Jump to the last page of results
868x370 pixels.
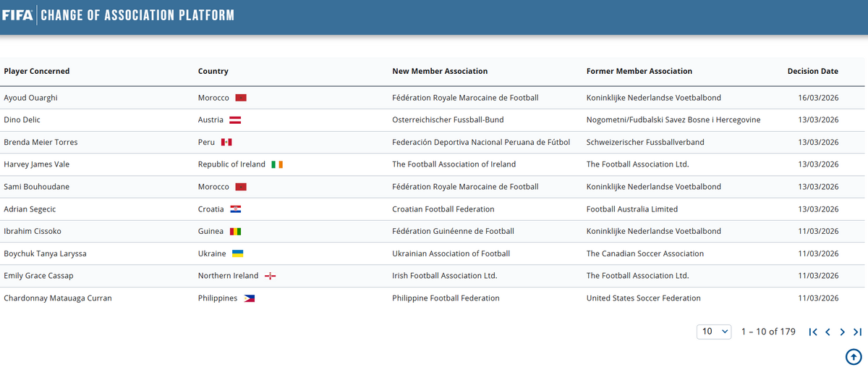pos(857,332)
